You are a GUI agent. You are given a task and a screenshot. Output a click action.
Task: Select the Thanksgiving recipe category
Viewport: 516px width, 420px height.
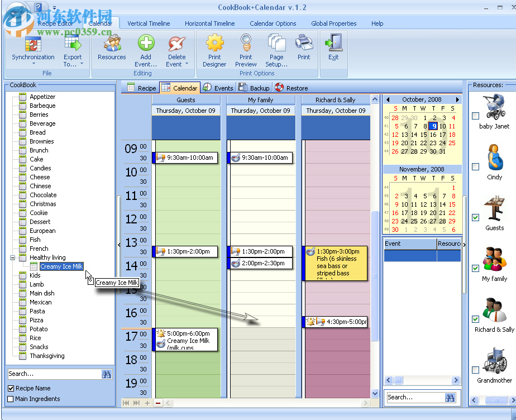(47, 356)
